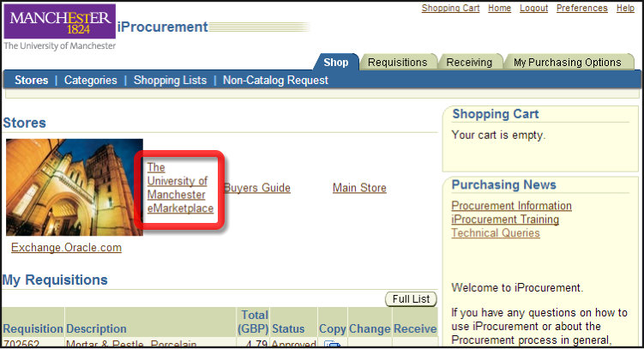The image size is (644, 349).
Task: Open the iProcurement Training link
Action: coord(505,220)
